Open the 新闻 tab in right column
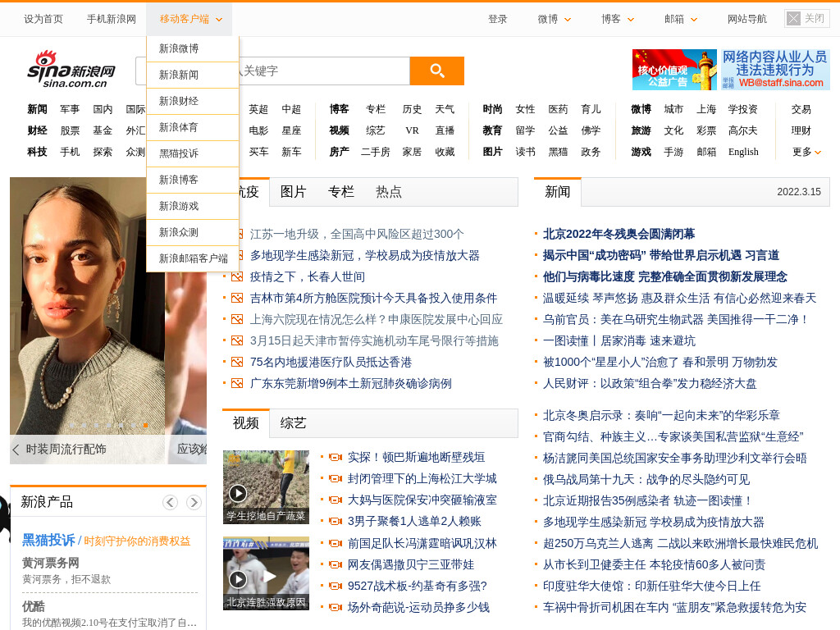 [x=558, y=192]
